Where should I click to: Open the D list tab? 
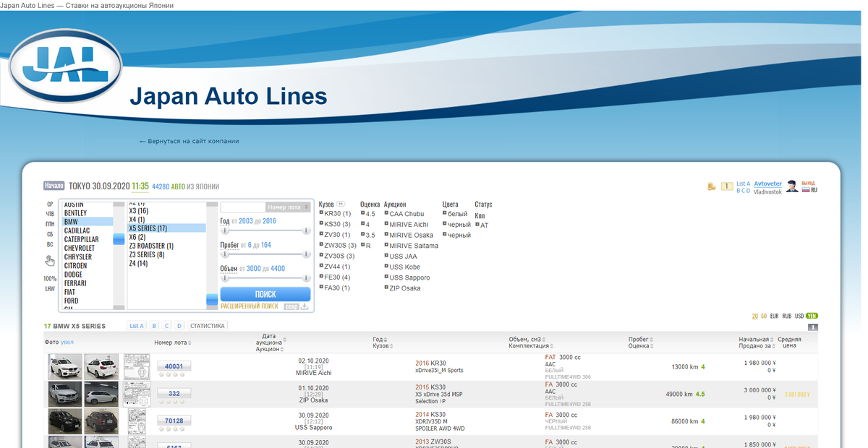179,326
